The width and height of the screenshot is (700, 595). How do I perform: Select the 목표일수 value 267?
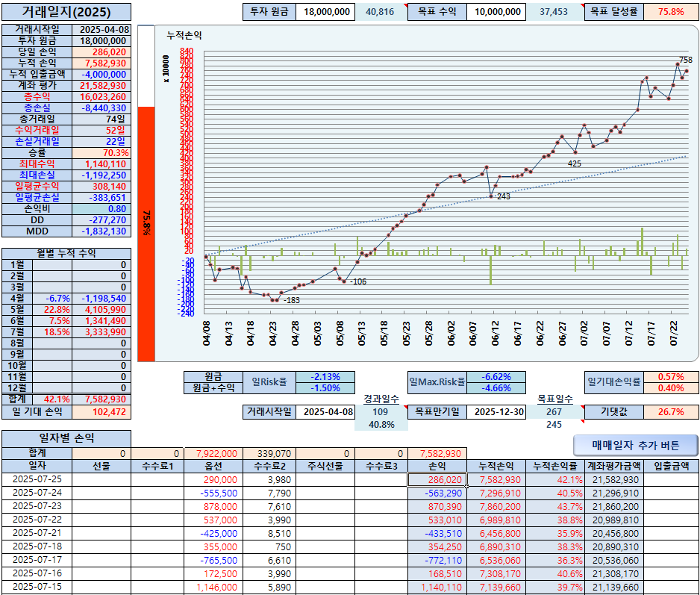coord(554,412)
